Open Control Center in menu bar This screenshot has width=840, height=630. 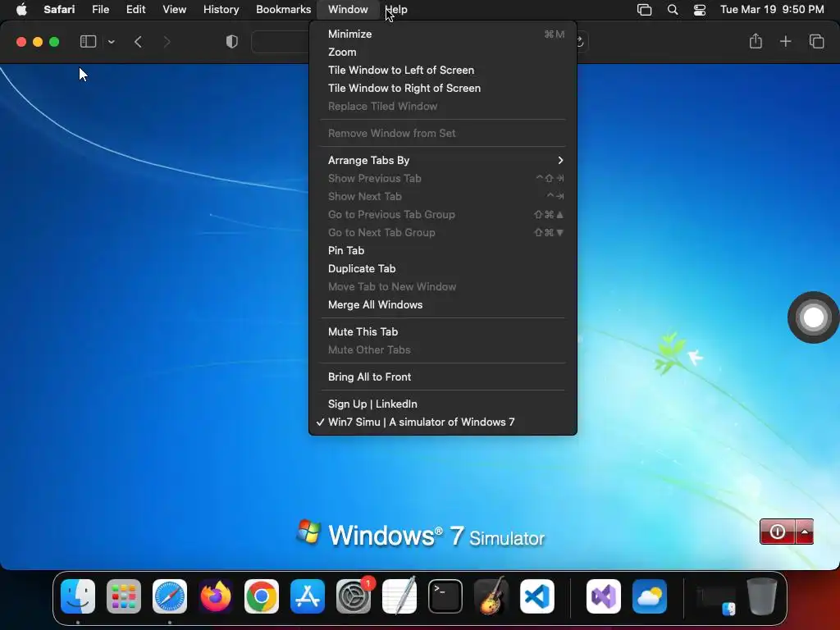pos(700,10)
